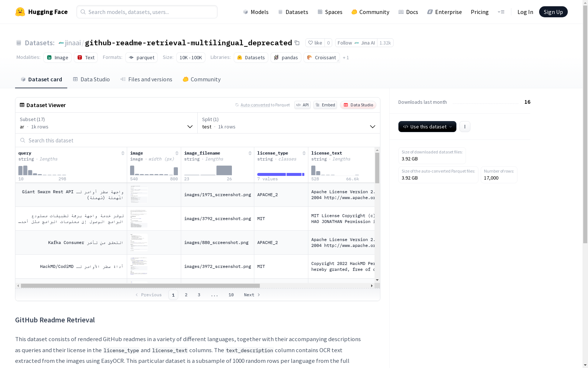
Task: Click the image_filename lengths histogram
Action: 208,170
